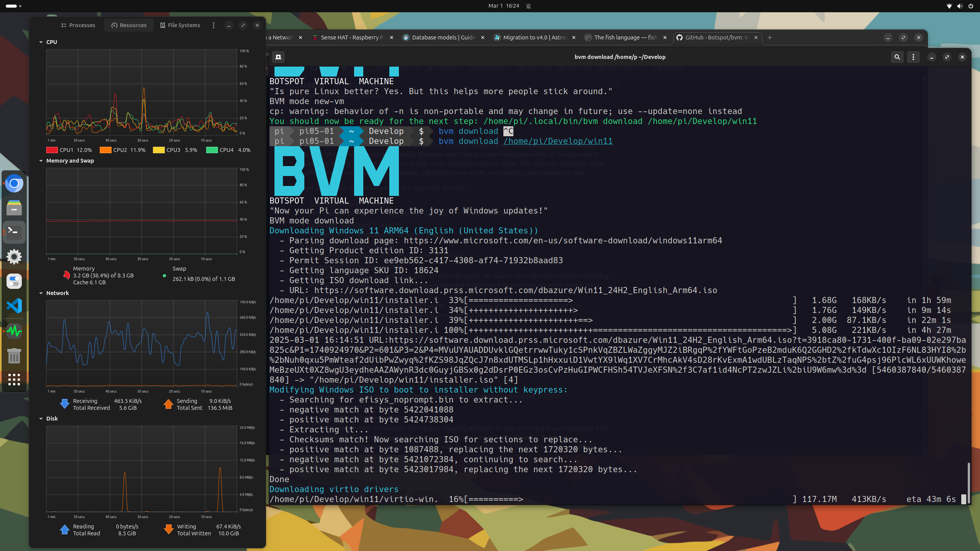Launch Visual Studio Code from dock
The height and width of the screenshot is (551, 980).
pyautogui.click(x=14, y=306)
